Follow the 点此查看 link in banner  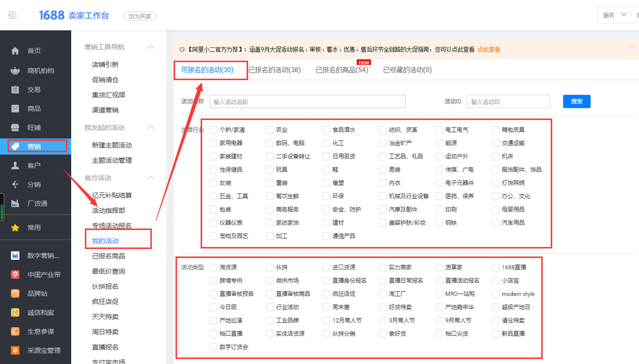(x=489, y=50)
